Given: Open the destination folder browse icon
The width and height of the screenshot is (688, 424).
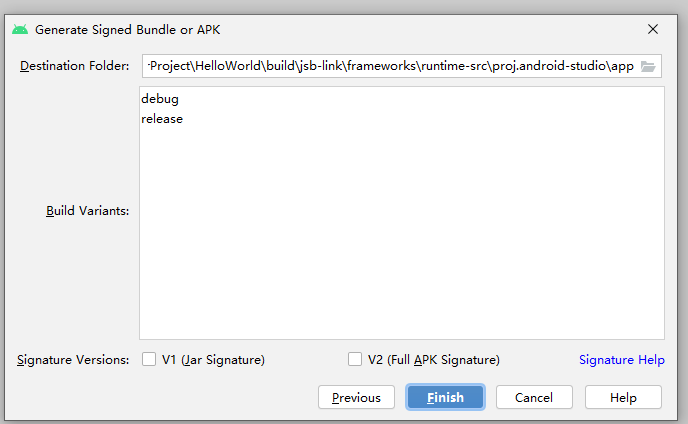Looking at the screenshot, I should [x=648, y=66].
